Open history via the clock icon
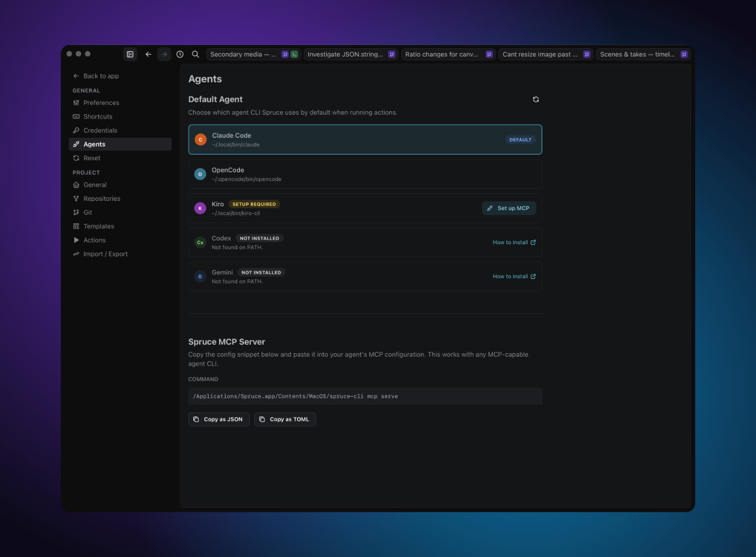Screen dimensions: 756x557 pyautogui.click(x=180, y=54)
